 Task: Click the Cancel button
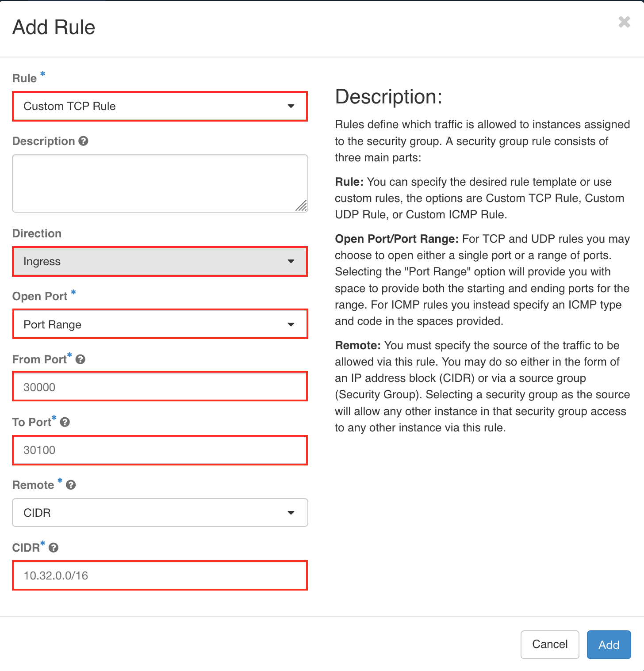pyautogui.click(x=550, y=644)
